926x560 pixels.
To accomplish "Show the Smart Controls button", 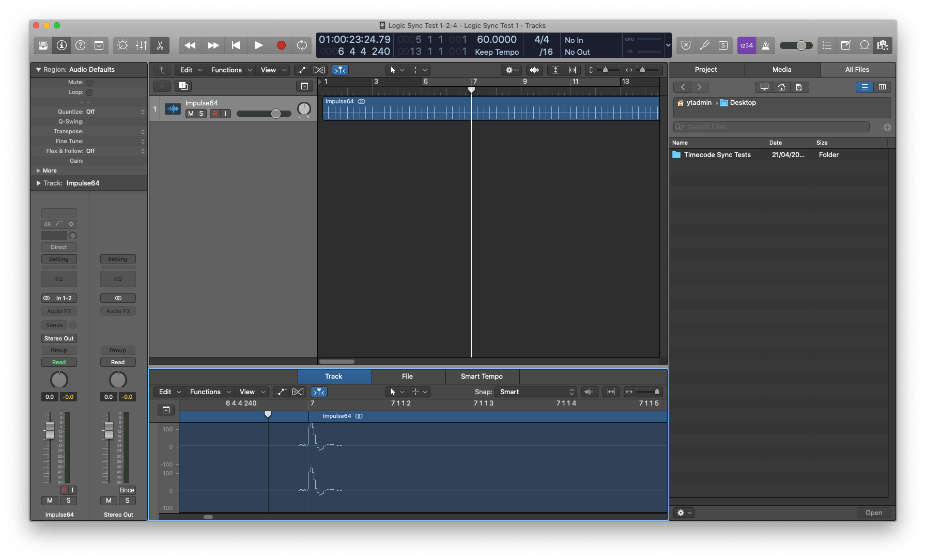I will click(122, 45).
